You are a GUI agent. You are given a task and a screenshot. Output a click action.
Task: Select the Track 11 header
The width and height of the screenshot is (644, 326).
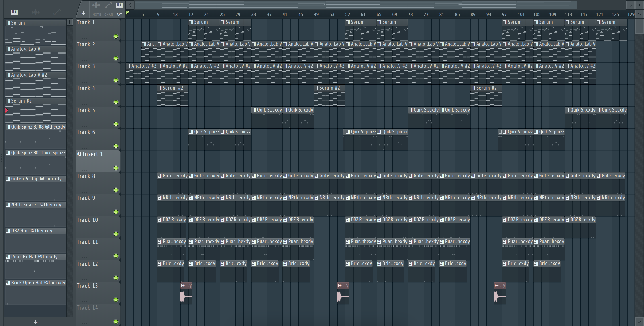(x=98, y=249)
